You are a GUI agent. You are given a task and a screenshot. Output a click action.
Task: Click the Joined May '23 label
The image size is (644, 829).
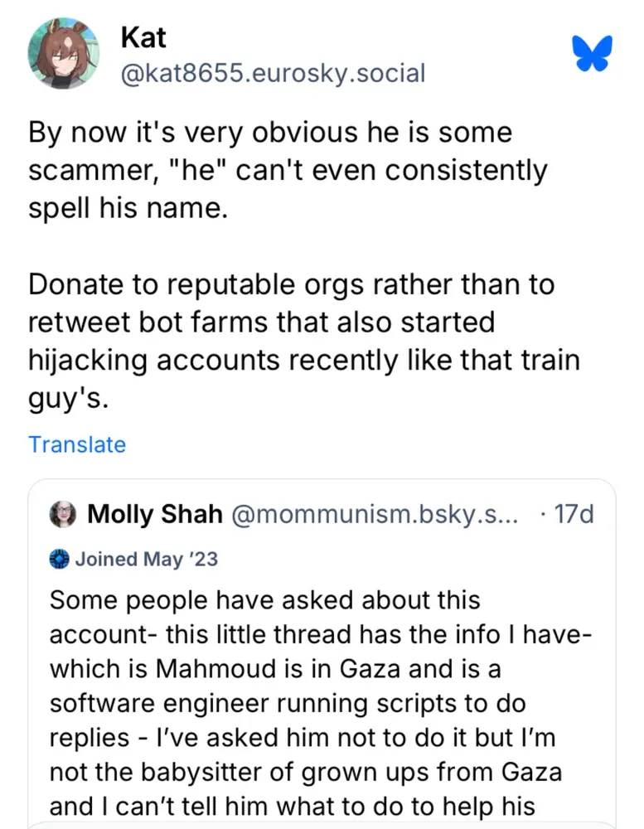tap(147, 559)
